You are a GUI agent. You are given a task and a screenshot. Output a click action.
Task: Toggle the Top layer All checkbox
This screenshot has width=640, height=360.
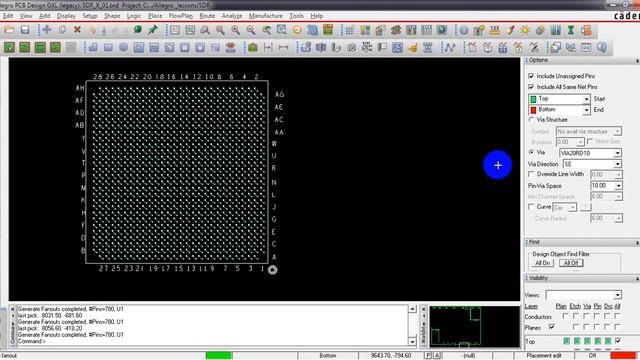(x=618, y=340)
